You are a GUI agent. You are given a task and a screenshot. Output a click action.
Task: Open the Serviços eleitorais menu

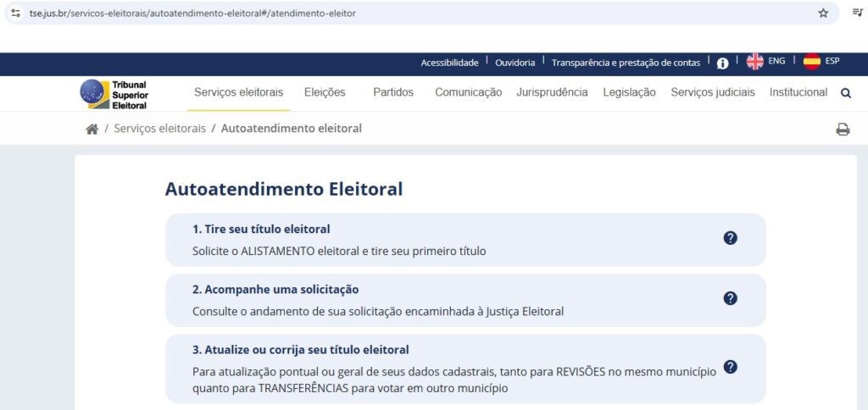(x=238, y=92)
